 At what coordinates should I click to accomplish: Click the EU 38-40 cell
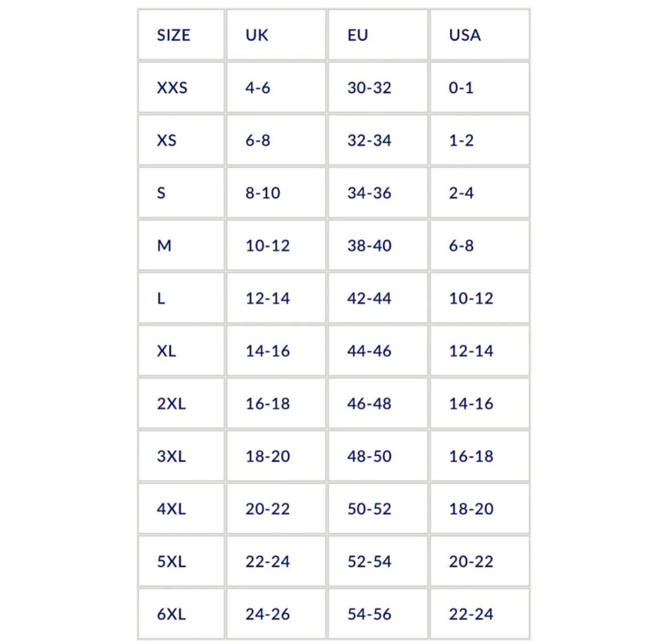[x=378, y=245]
